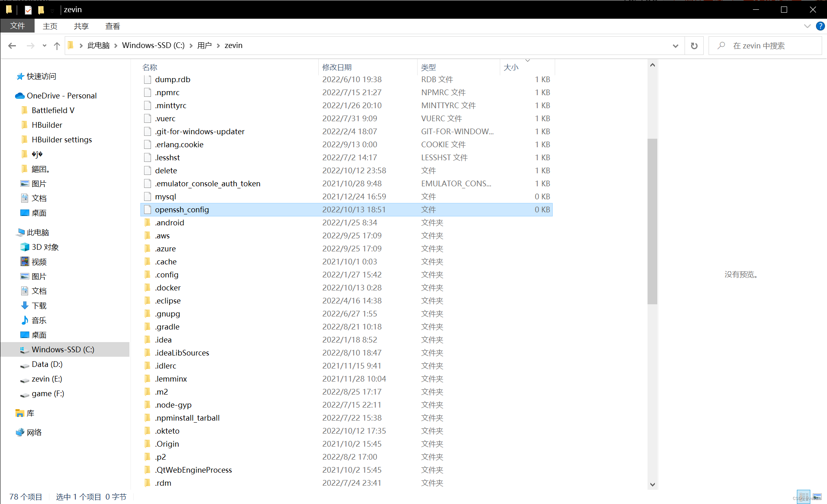
Task: Click the 此电脑 breadcrumb
Action: coord(98,46)
